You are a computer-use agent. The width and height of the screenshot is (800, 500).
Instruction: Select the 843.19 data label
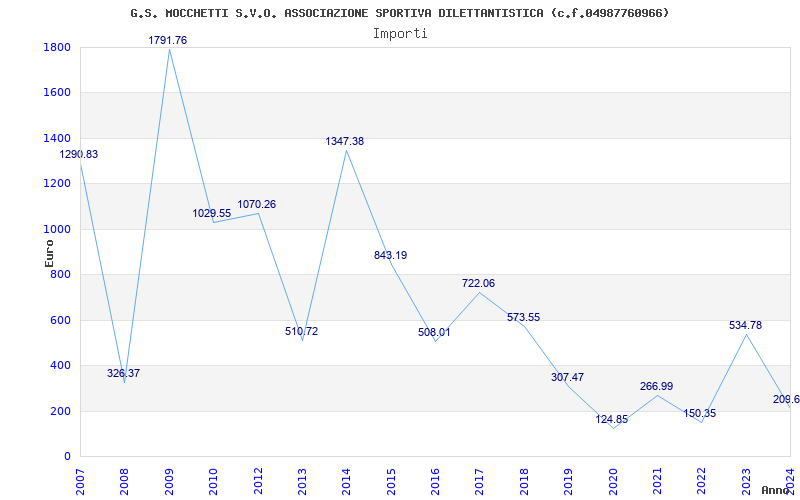[x=390, y=255]
